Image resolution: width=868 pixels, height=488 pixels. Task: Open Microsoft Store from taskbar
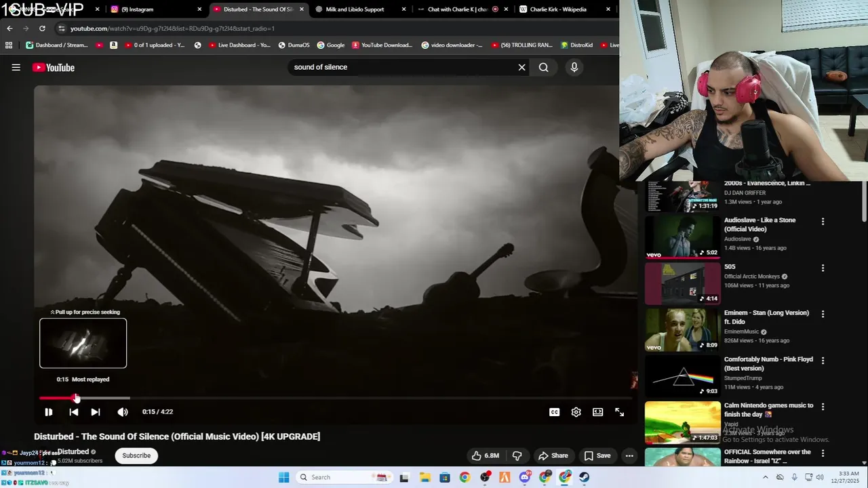coord(444,477)
